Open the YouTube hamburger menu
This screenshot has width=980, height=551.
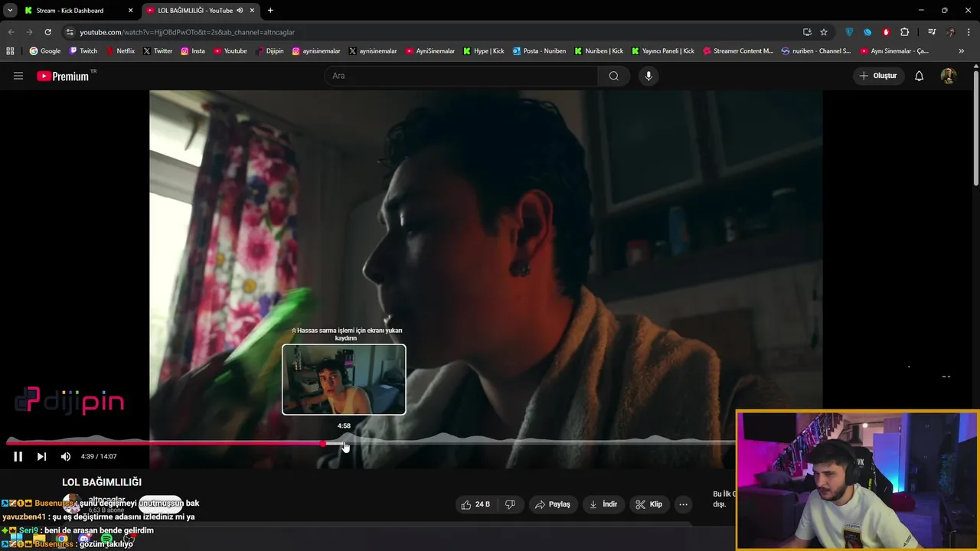tap(18, 76)
